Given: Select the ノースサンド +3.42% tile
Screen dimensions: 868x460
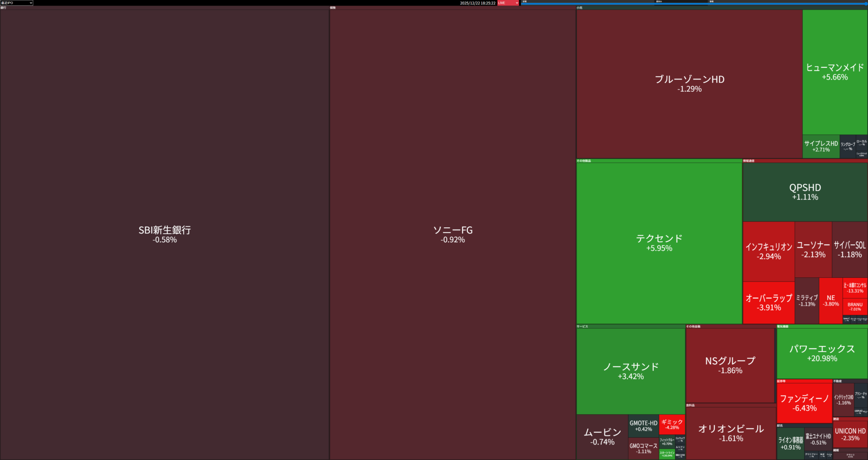Looking at the screenshot, I should tap(630, 371).
